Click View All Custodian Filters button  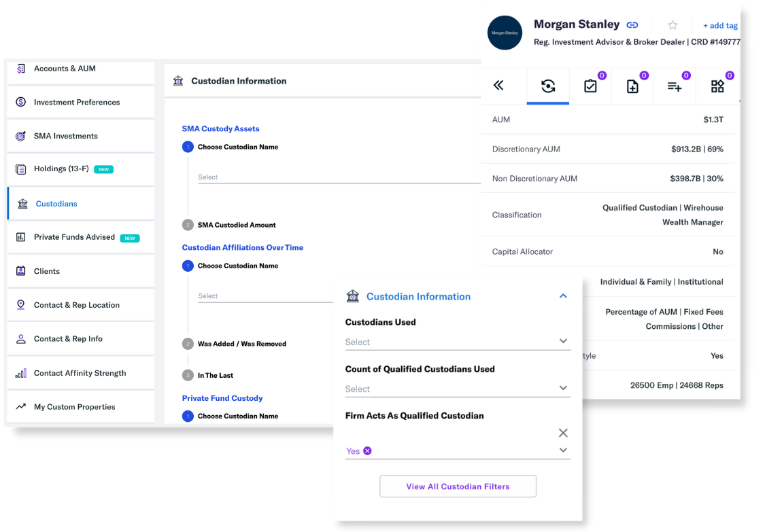click(x=458, y=486)
